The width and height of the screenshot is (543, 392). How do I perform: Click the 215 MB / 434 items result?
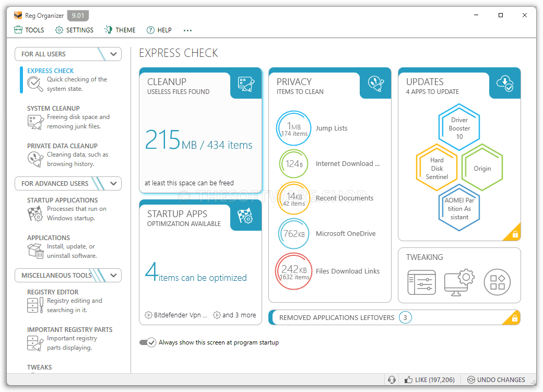tap(198, 140)
